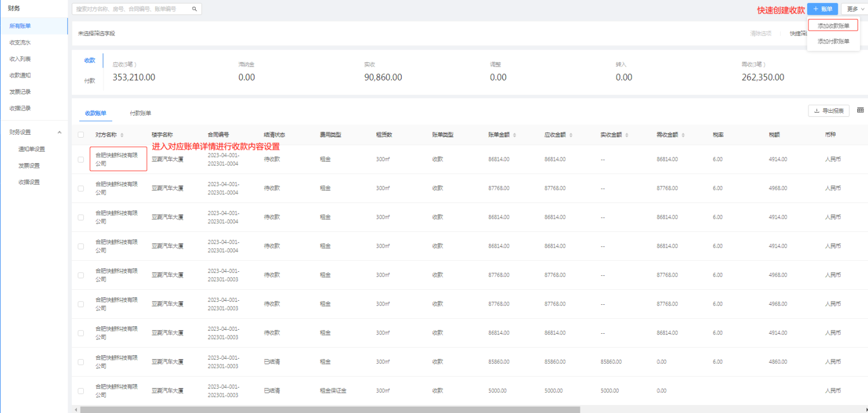Sort by 实收金额 column arrows

pos(627,135)
